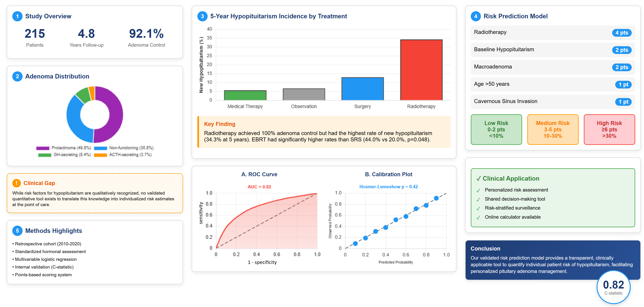The image size is (644, 307).
Task: Toggle the Non-functioning legend entry
Action: (x=124, y=148)
